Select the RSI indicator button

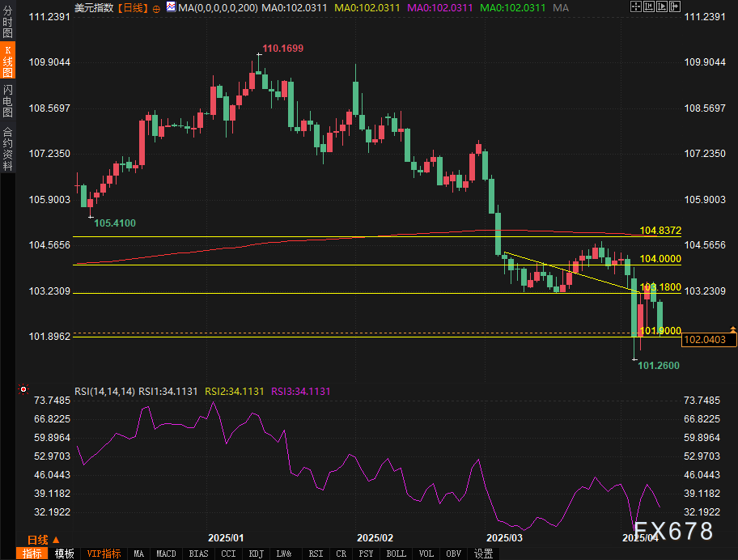pos(316,554)
